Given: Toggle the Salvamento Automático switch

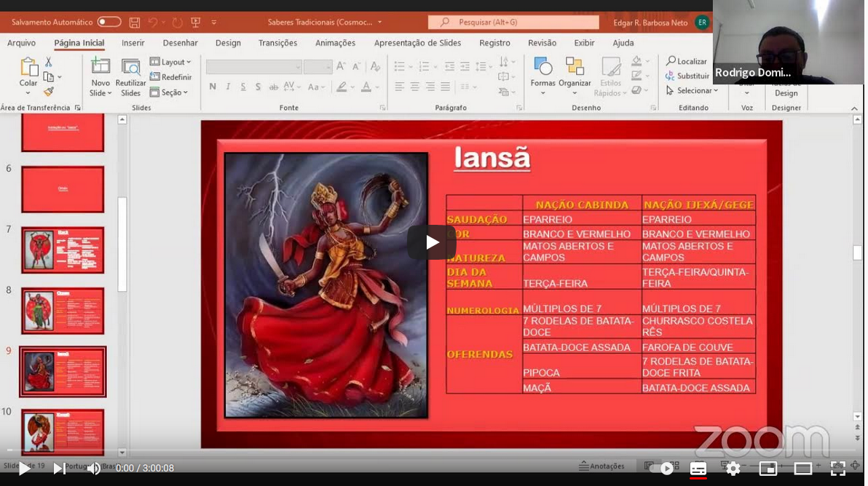Looking at the screenshot, I should (109, 22).
